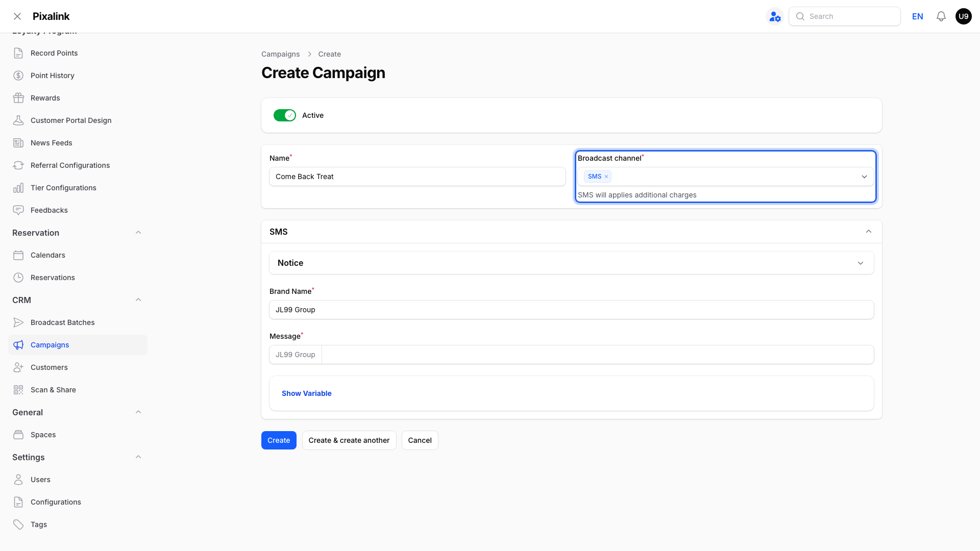Click the Record Points document icon
Image resolution: width=980 pixels, height=551 pixels.
(x=18, y=53)
